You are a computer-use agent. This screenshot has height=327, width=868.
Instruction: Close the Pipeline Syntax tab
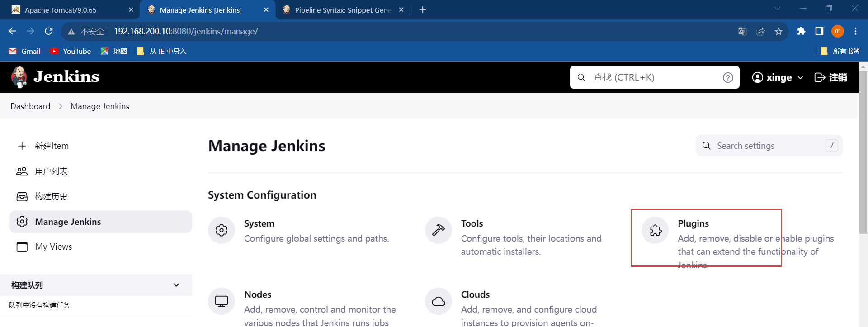tap(401, 9)
